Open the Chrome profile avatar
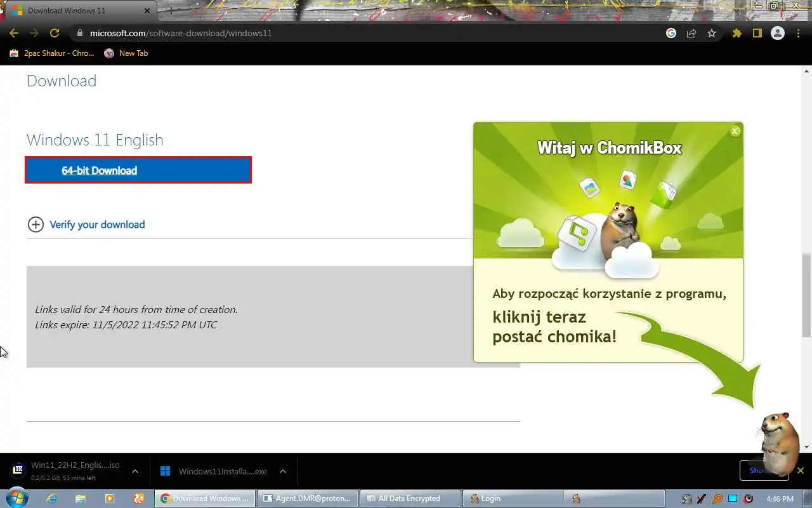Viewport: 812px width, 508px height. pyautogui.click(x=778, y=33)
